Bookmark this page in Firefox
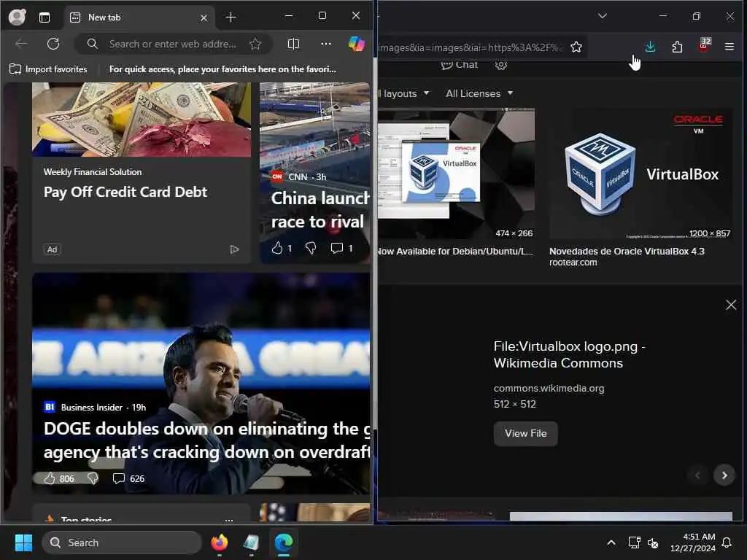 pyautogui.click(x=576, y=47)
